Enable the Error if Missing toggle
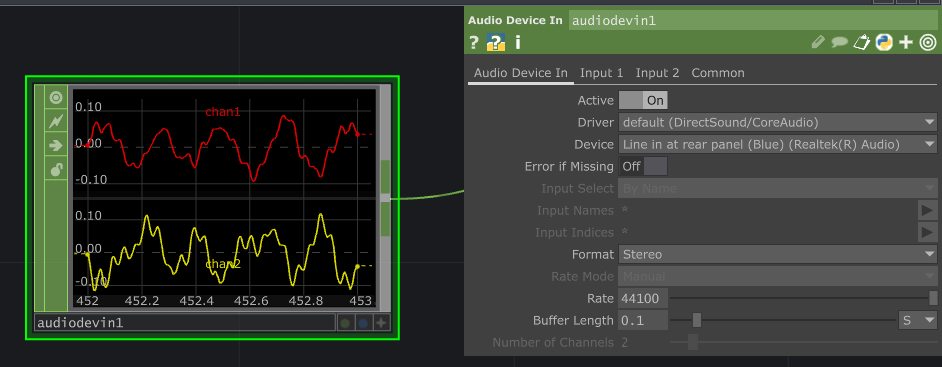This screenshot has width=942, height=367. point(643,166)
